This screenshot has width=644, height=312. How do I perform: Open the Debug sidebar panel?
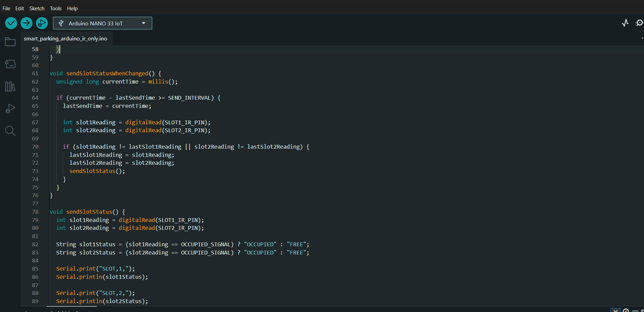tap(10, 109)
